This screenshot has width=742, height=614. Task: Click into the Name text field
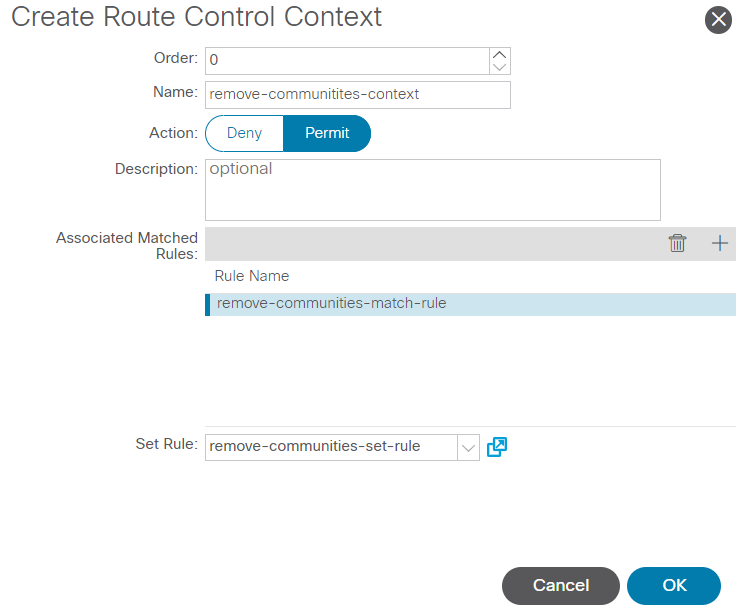357,95
